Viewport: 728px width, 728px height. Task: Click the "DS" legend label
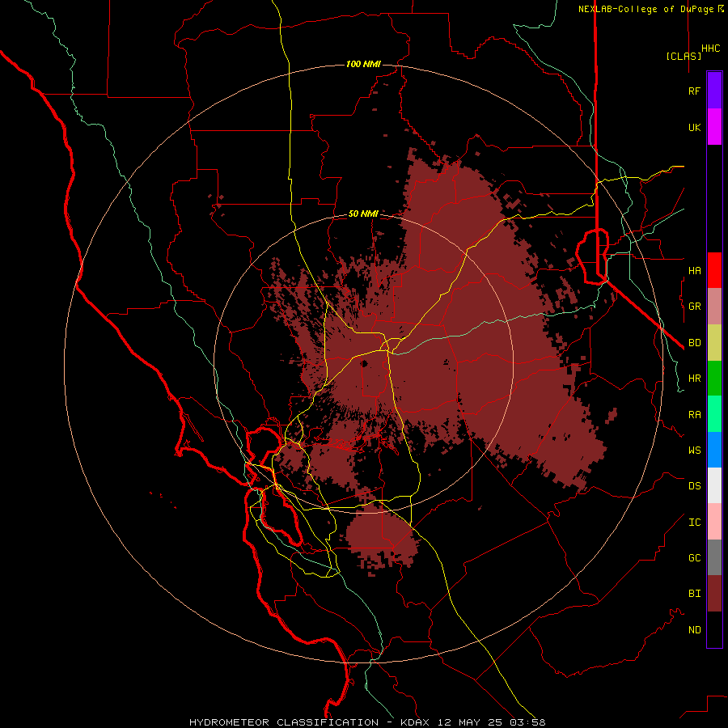coord(694,486)
